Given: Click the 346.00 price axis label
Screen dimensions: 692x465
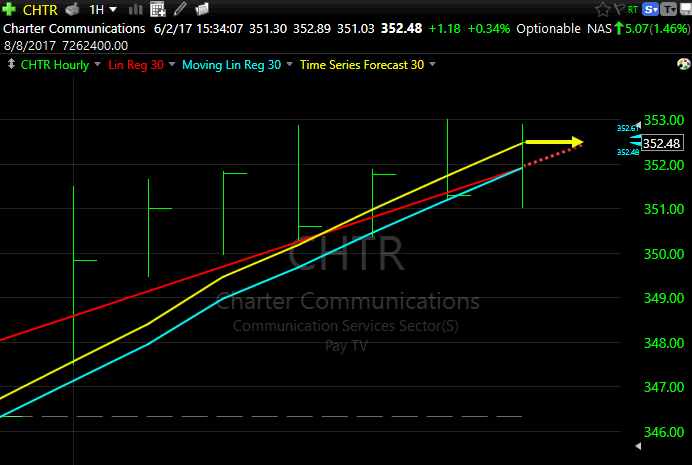Looking at the screenshot, I should (664, 432).
